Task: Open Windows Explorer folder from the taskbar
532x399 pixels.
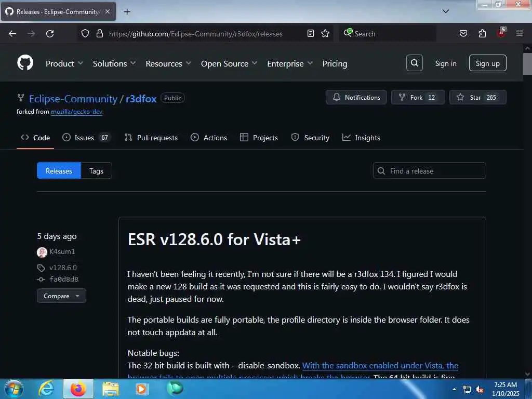Action: tap(111, 389)
